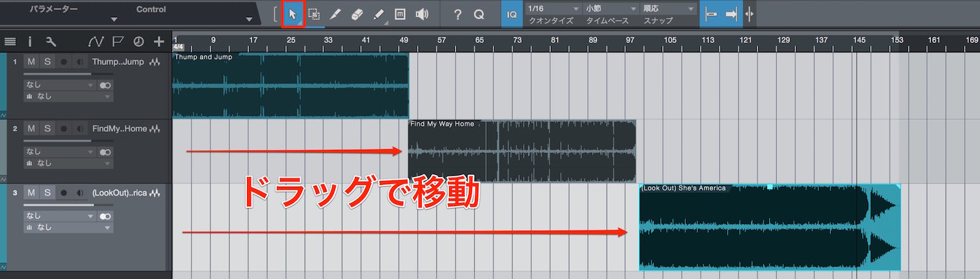Open output dropdown on FindMy..Home track
The image size is (980, 279).
click(68, 163)
